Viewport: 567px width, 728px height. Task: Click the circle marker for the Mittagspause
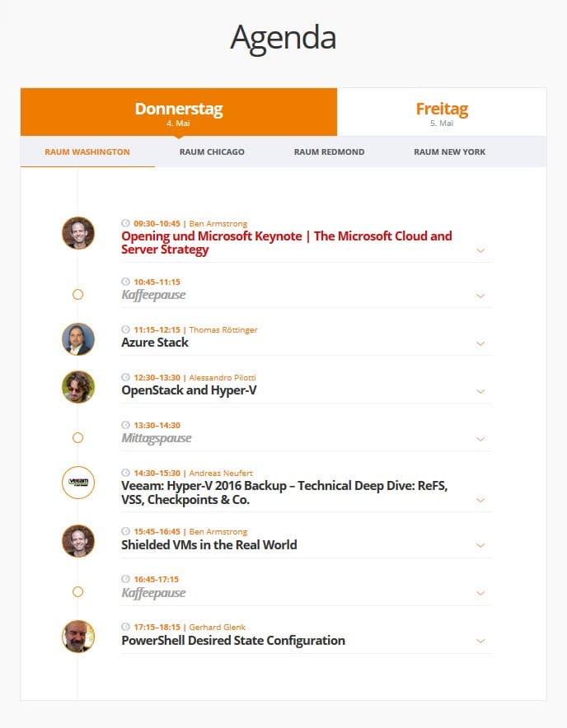[78, 438]
